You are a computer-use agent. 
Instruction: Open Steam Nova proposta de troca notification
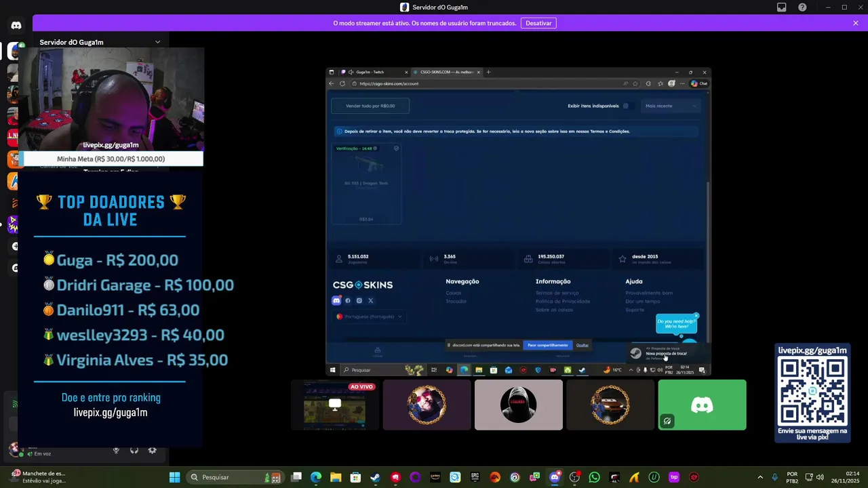tap(668, 353)
